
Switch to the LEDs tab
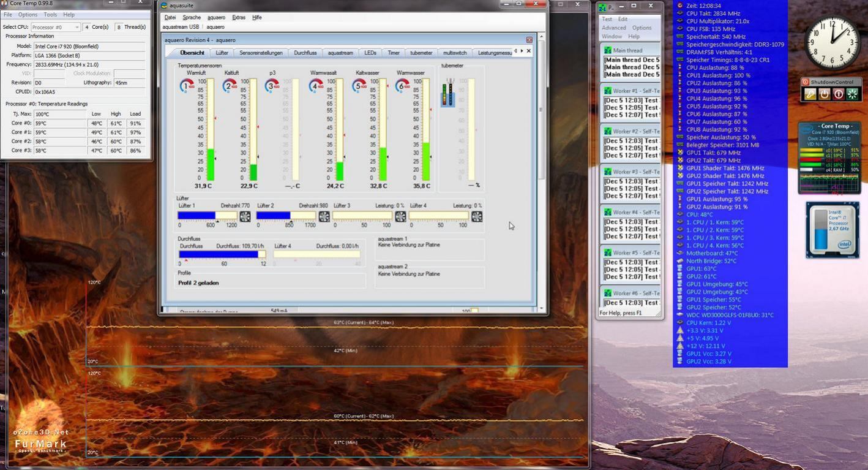coord(370,53)
